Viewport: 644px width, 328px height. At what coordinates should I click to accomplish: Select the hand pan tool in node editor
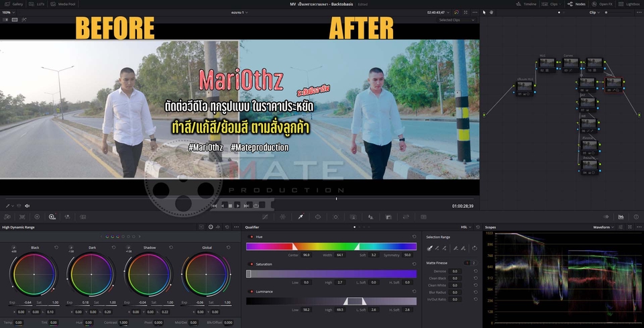point(491,12)
